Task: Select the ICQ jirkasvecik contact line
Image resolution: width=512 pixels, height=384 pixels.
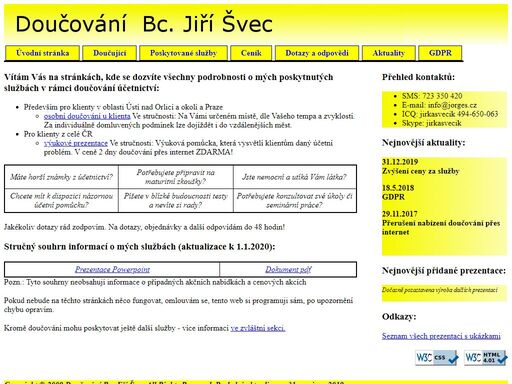Action: 450,114
